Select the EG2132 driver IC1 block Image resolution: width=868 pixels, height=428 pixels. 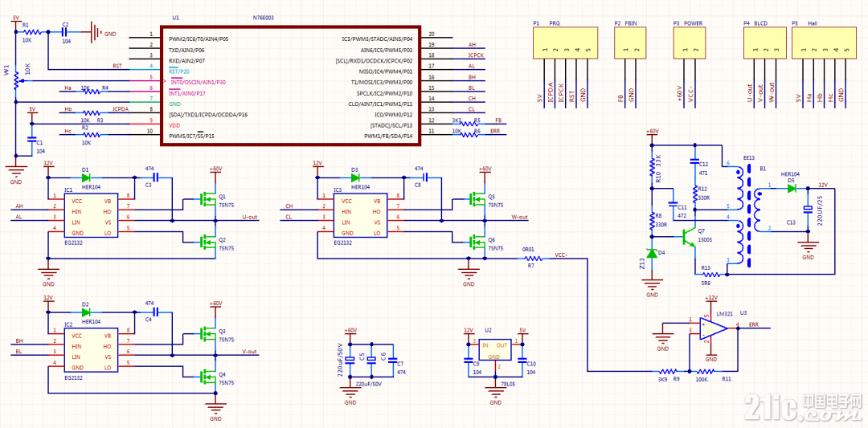coord(91,218)
